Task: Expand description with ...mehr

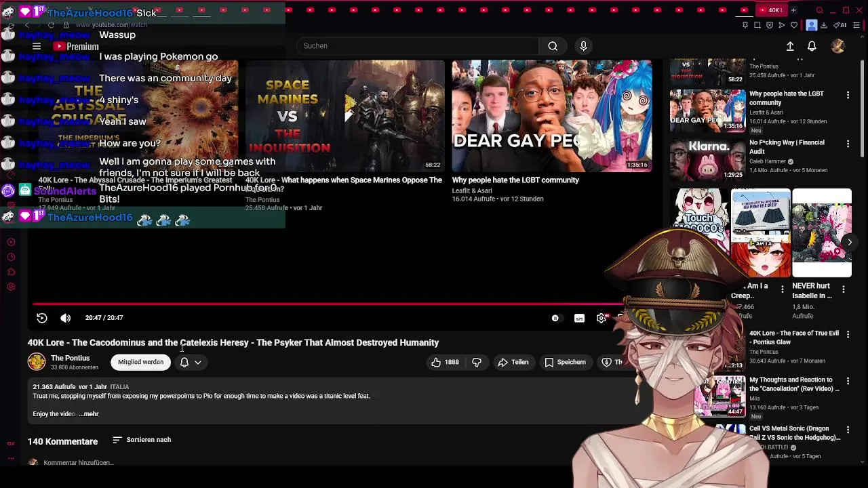Action: click(x=89, y=414)
